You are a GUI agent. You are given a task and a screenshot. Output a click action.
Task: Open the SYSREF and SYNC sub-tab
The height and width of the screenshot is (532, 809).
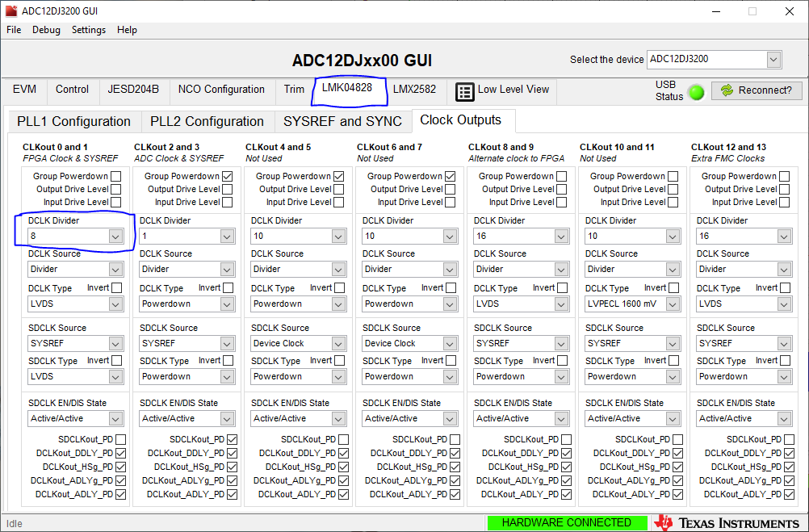point(342,122)
